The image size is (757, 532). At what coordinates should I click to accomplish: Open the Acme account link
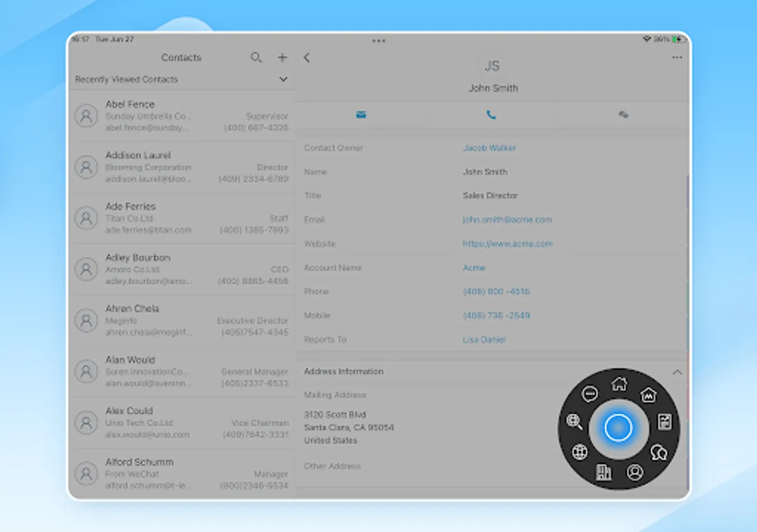474,268
